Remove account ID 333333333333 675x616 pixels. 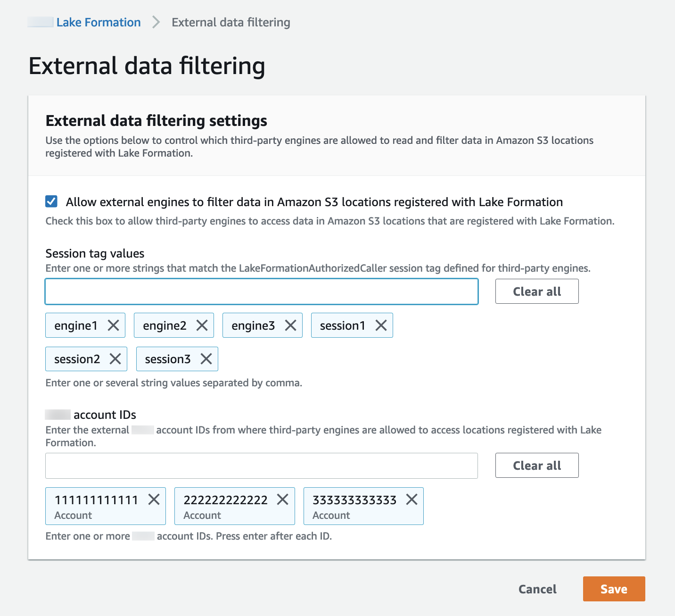click(x=412, y=499)
